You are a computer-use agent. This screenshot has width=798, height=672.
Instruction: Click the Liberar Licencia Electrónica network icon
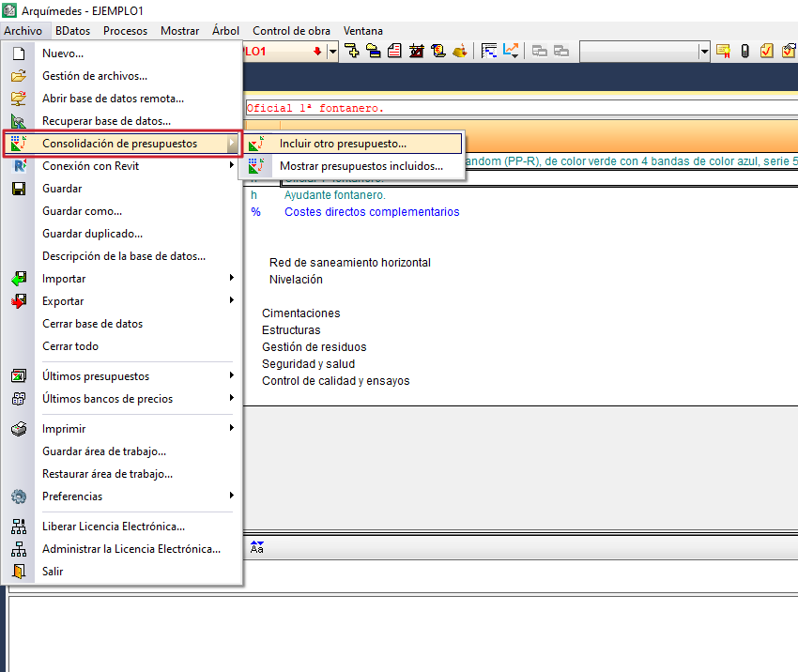tap(19, 527)
